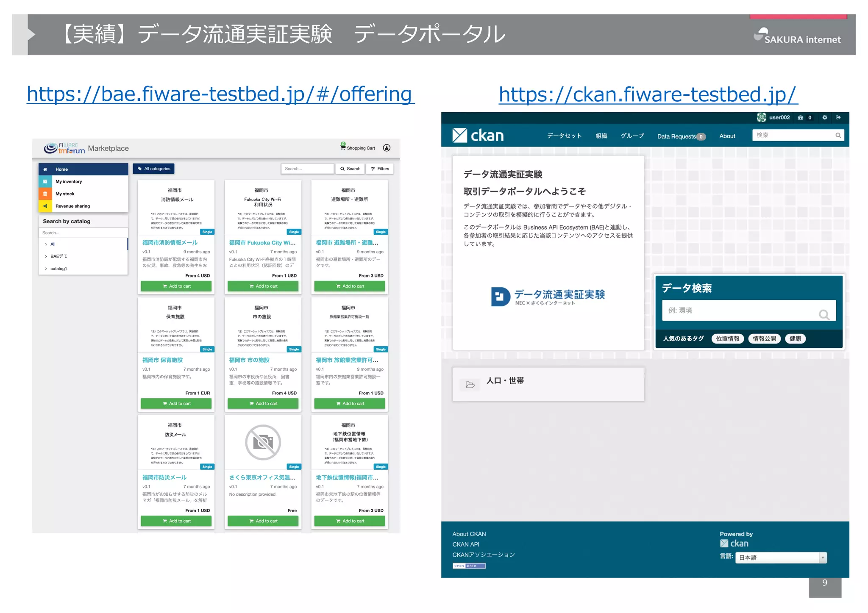The width and height of the screenshot is (868, 613).
Task: Open the 組織 CKAN nav tab
Action: tap(601, 136)
